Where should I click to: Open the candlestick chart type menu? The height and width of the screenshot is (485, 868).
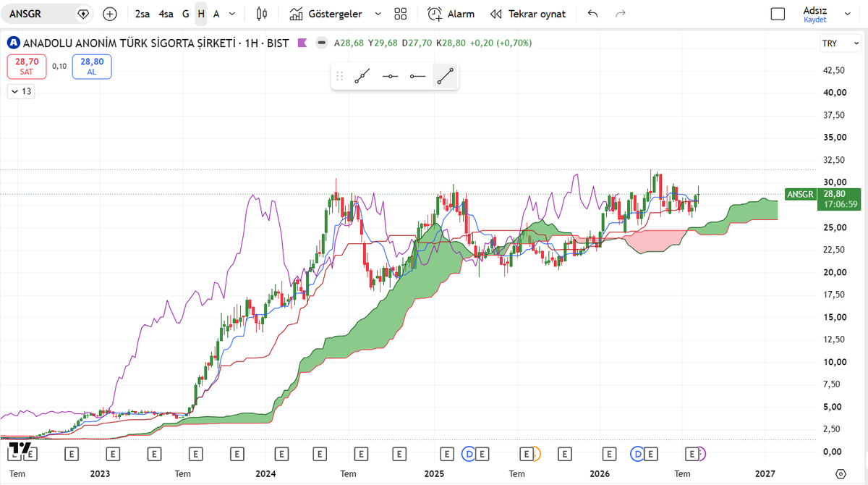click(262, 14)
